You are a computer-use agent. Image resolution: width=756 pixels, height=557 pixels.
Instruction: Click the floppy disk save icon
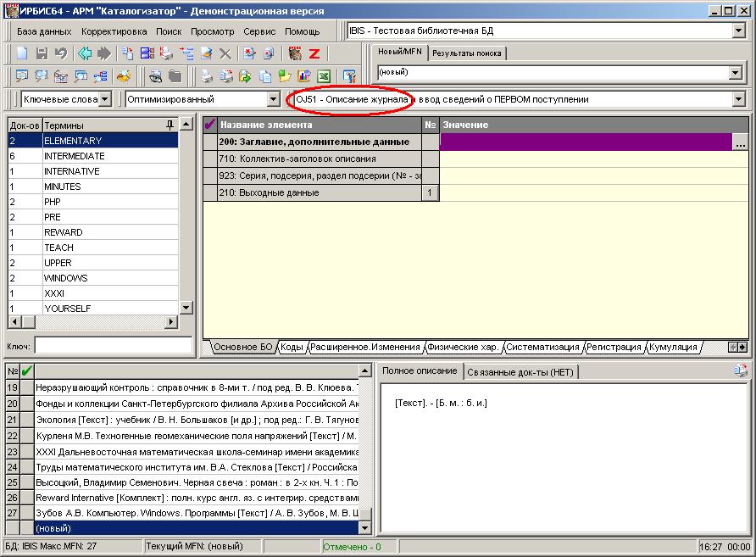click(42, 53)
